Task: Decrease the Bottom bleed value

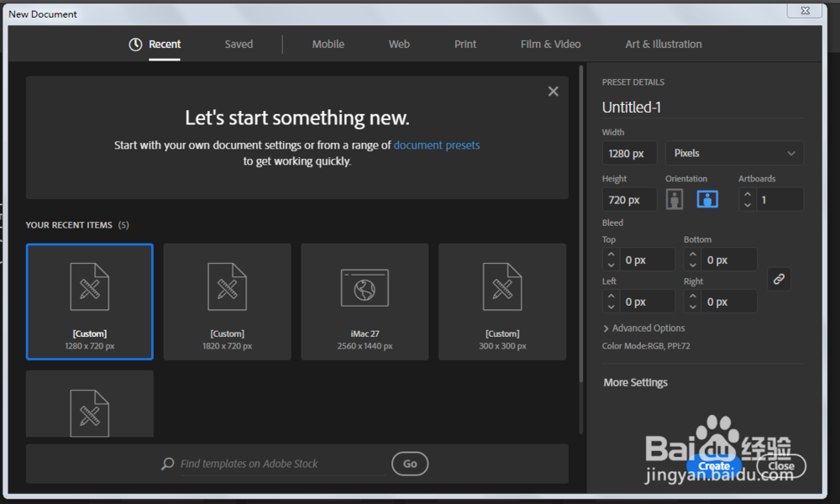Action: tap(693, 265)
